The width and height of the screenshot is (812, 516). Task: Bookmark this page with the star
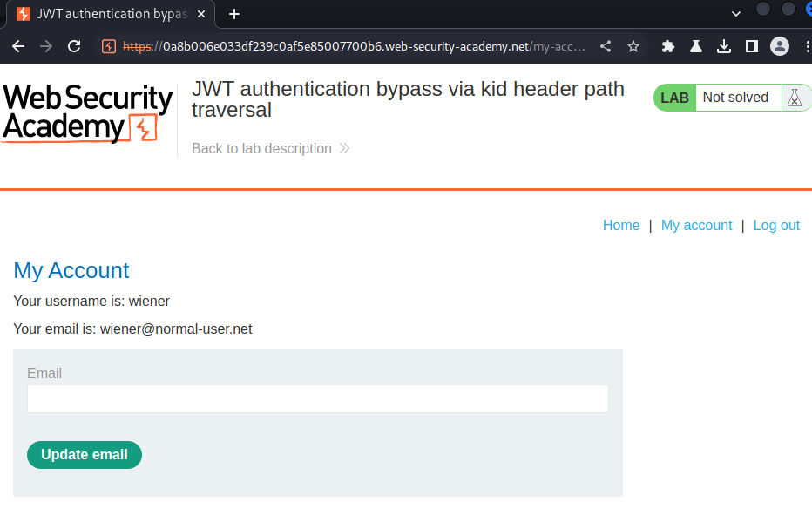(633, 46)
